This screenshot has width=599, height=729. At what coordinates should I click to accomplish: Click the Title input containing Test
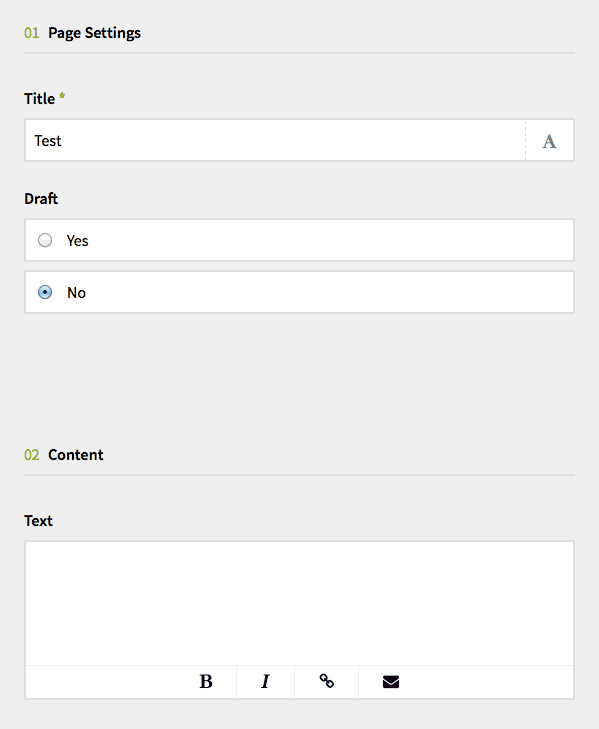click(x=275, y=140)
